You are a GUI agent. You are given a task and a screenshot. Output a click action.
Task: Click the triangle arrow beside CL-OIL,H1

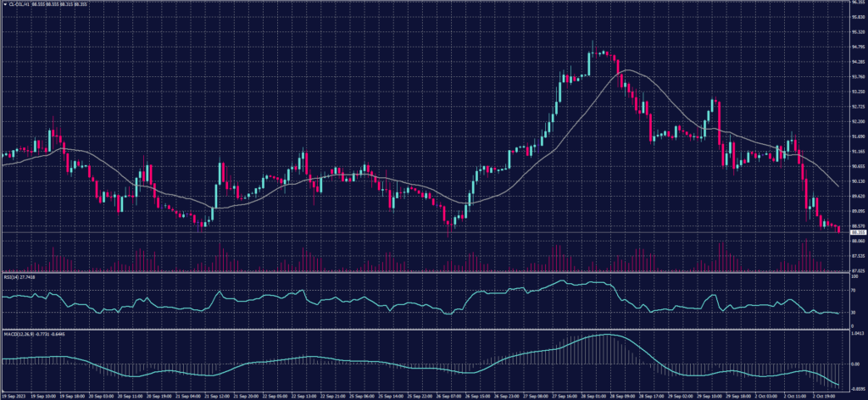[x=3, y=3]
